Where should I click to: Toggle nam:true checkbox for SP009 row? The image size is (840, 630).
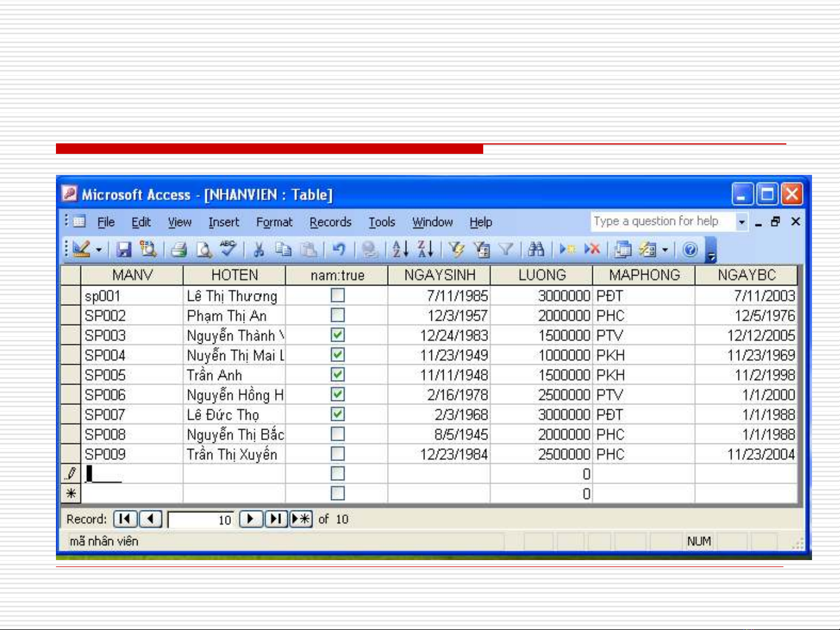338,454
